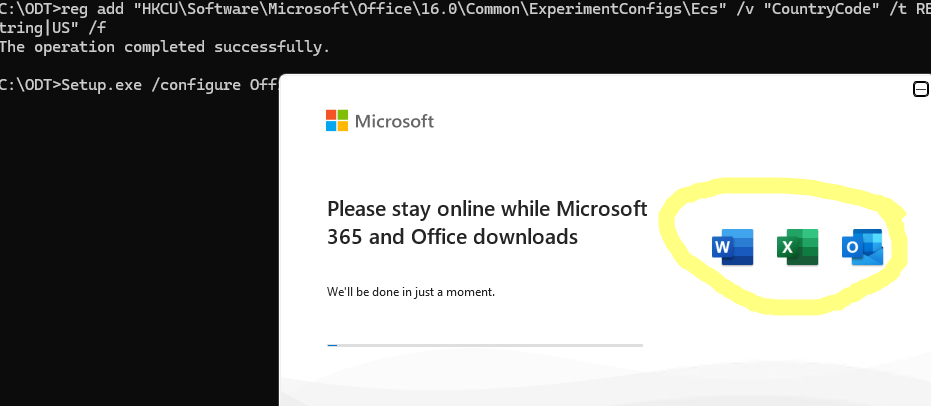Click 'We'll be done in just a moment.'
The width and height of the screenshot is (931, 406).
pos(411,292)
